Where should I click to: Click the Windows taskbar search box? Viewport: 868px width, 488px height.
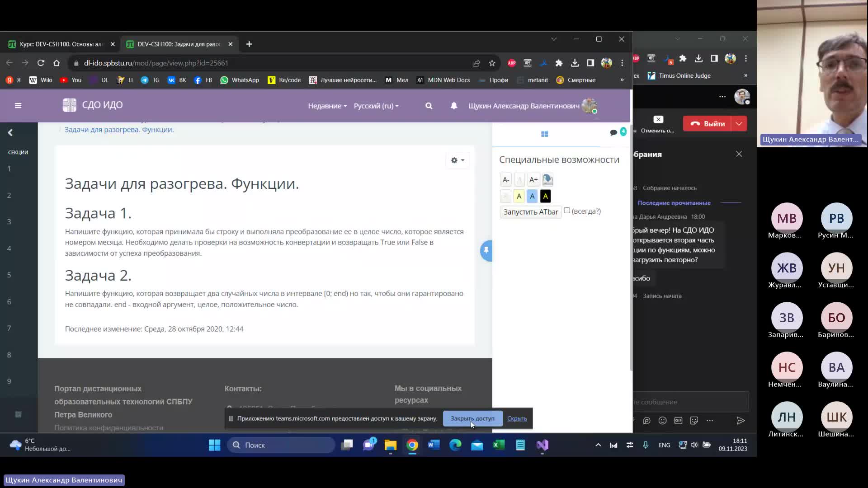click(281, 445)
